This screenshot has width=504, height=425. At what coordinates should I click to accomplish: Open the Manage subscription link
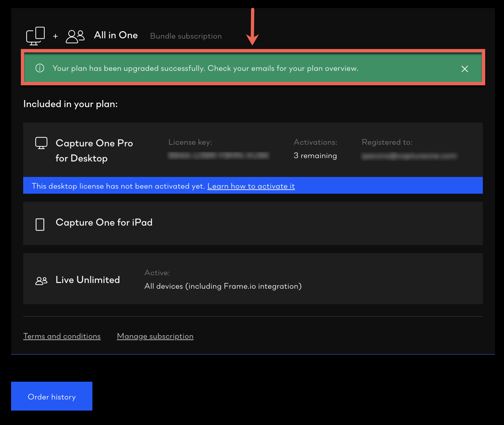(155, 336)
